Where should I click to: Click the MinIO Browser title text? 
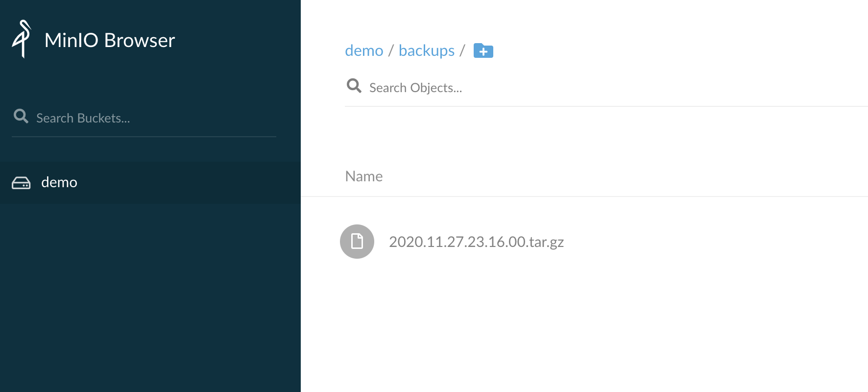click(110, 40)
